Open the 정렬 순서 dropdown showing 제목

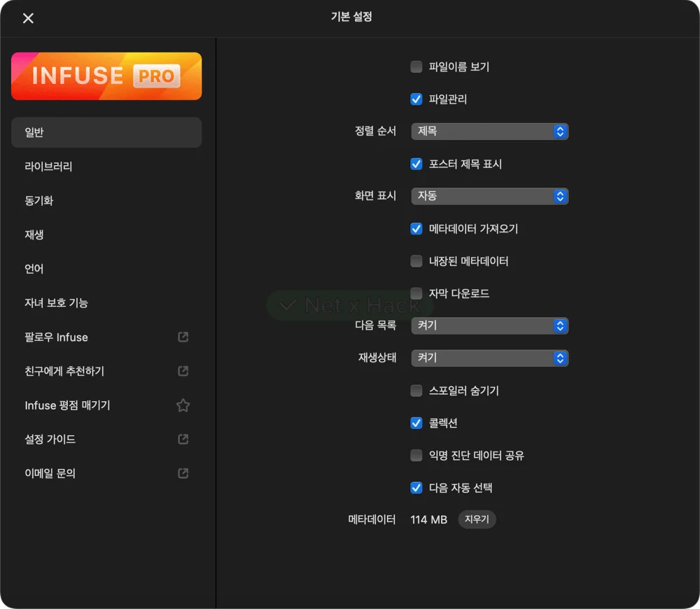489,131
